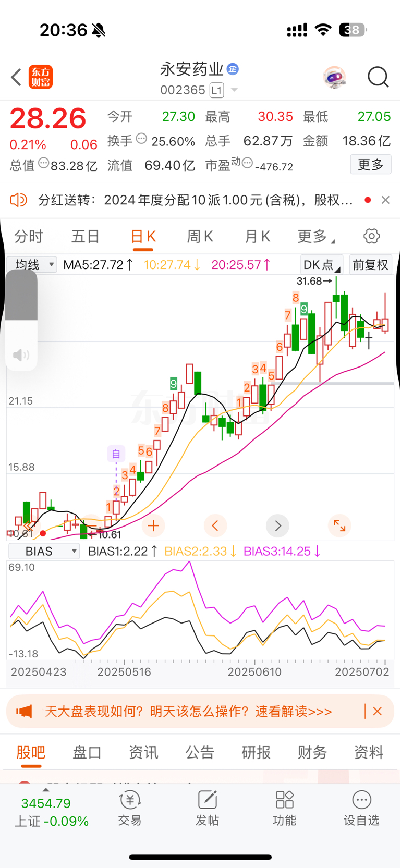Switch to the 资讯 tab

(143, 752)
